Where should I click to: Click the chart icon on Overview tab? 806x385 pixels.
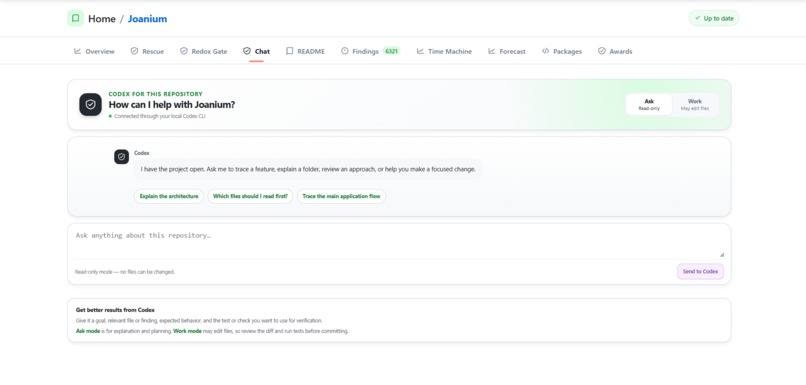pos(78,51)
